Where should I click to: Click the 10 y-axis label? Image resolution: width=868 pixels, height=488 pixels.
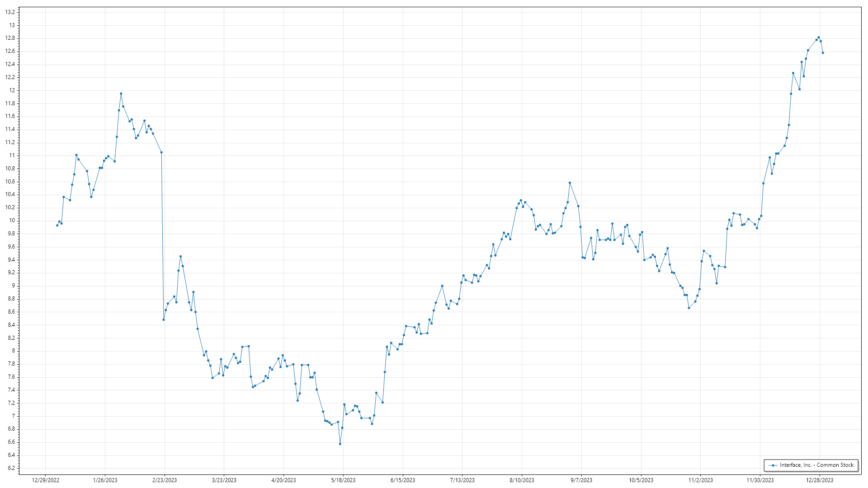pos(12,221)
